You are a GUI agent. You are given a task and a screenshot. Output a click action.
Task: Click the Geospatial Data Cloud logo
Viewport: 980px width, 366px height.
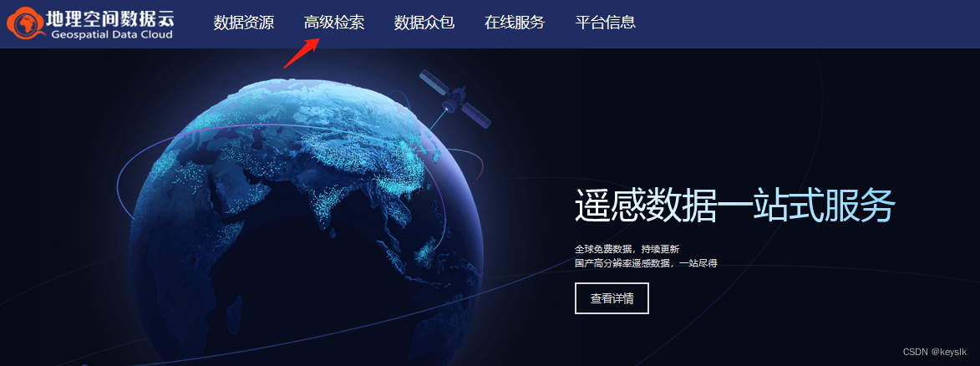click(90, 23)
